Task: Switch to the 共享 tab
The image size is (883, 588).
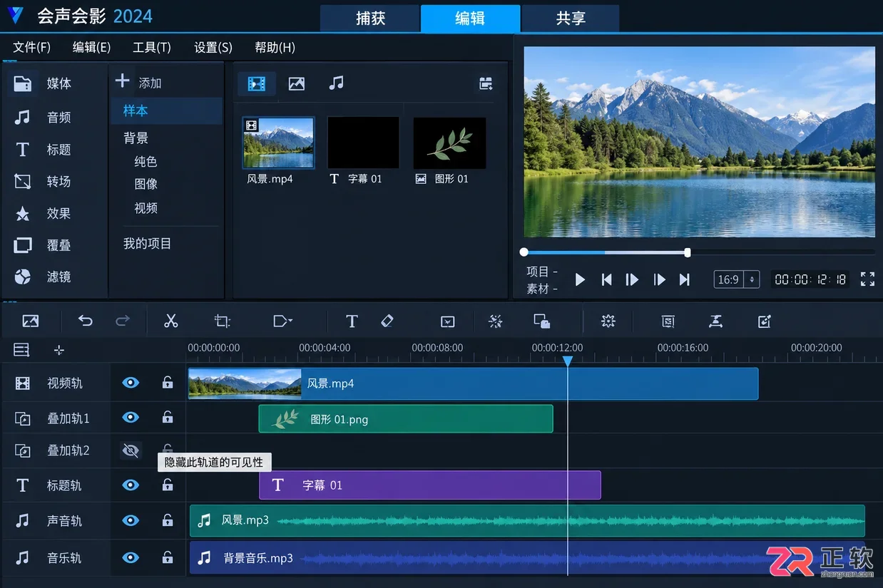Action: (571, 19)
